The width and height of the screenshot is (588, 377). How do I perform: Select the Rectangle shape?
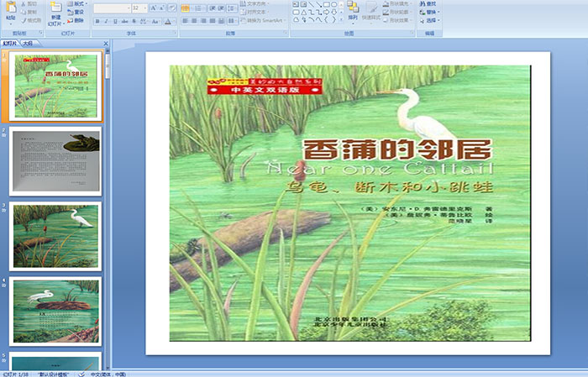point(326,4)
